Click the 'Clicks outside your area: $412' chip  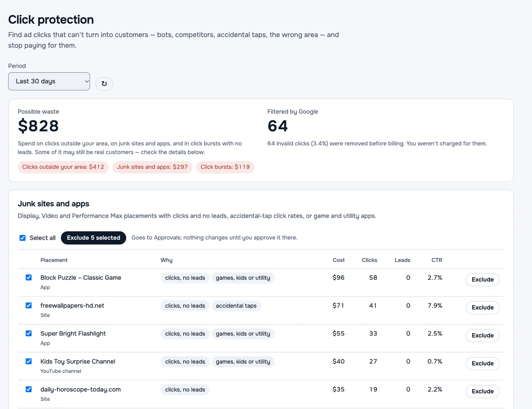pyautogui.click(x=63, y=167)
